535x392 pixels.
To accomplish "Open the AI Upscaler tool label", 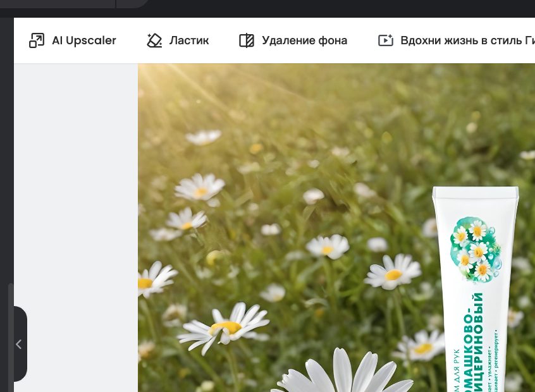I will pyautogui.click(x=84, y=40).
